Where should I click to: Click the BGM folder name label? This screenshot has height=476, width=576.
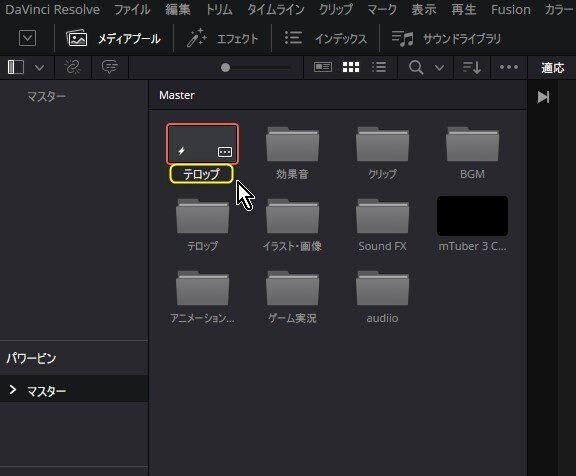coord(472,174)
